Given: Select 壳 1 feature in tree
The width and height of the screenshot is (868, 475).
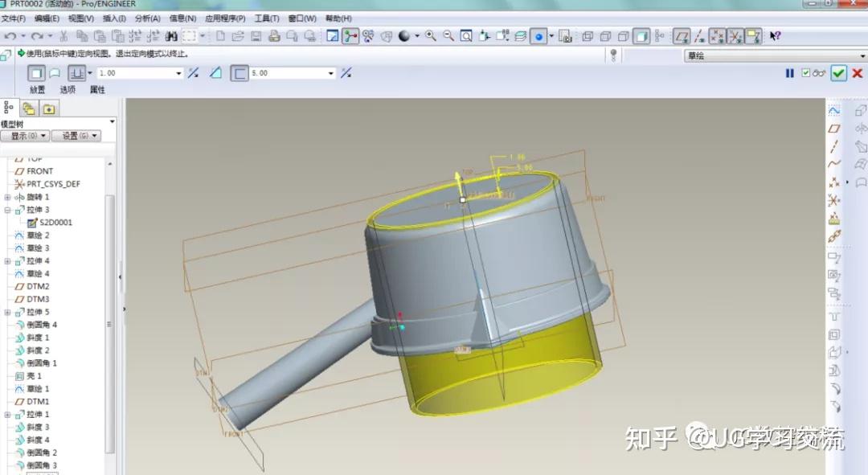Looking at the screenshot, I should click(x=28, y=376).
